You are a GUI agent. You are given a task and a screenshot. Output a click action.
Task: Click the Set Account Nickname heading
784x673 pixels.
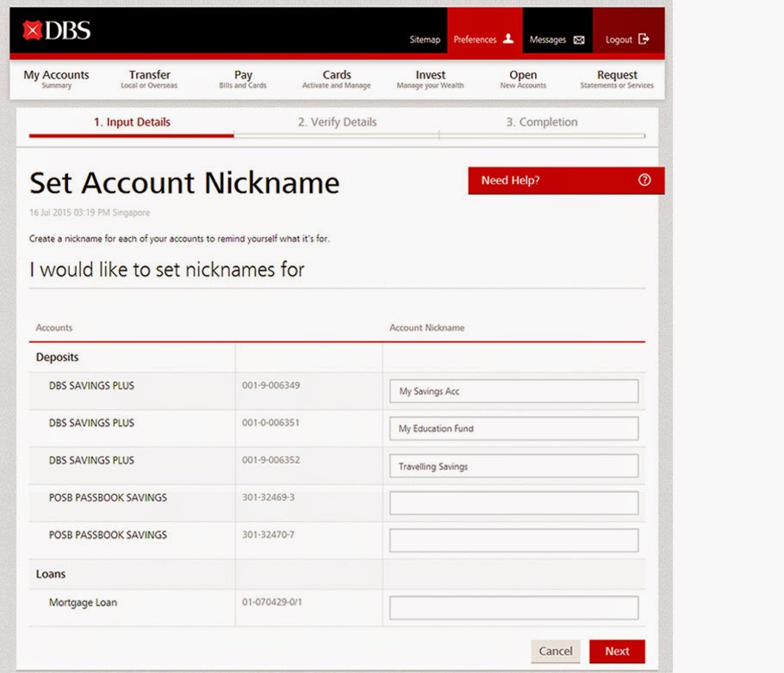(184, 183)
